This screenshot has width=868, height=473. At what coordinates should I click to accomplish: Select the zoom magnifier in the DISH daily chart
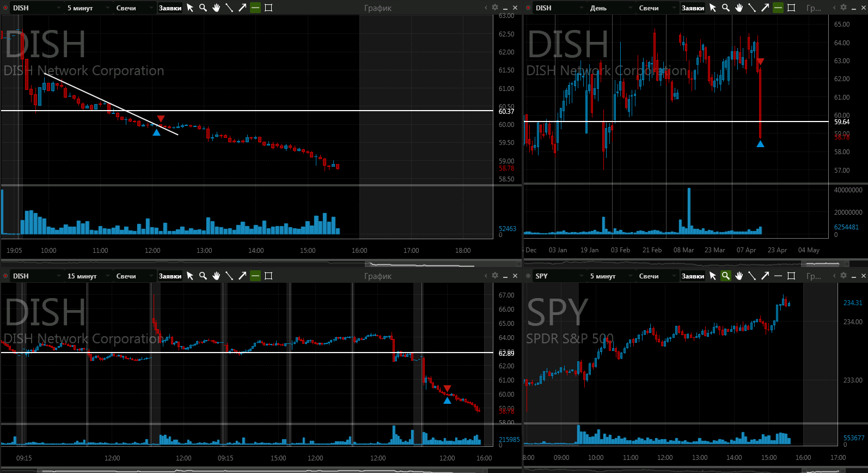[x=726, y=8]
